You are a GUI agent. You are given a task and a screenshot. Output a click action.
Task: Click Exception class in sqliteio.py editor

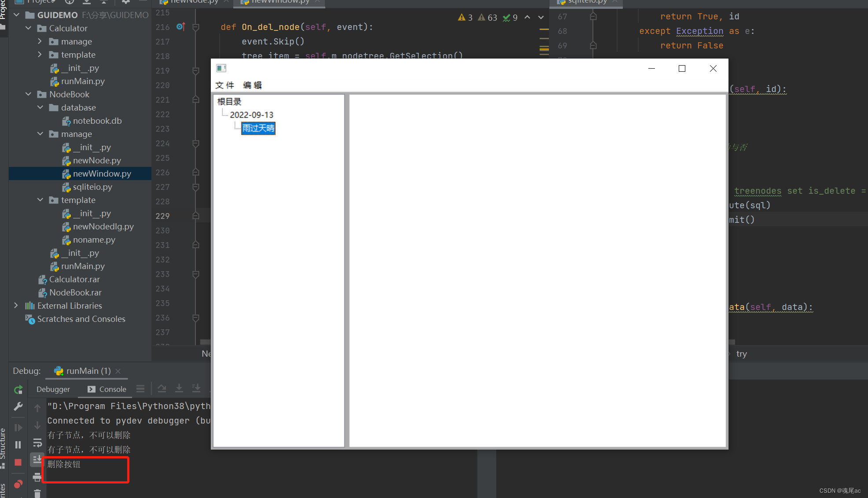pos(699,31)
